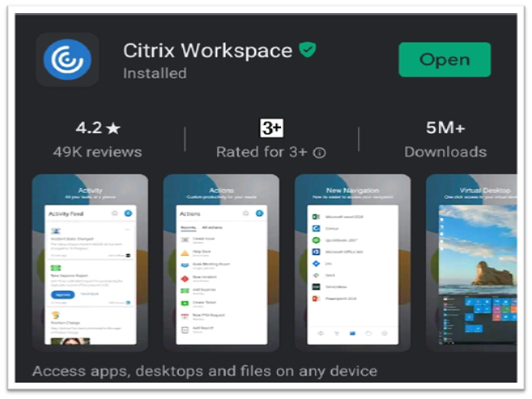Click the PowerPoint icon in New Navigation screenshot
The height and width of the screenshot is (399, 532).
point(315,298)
